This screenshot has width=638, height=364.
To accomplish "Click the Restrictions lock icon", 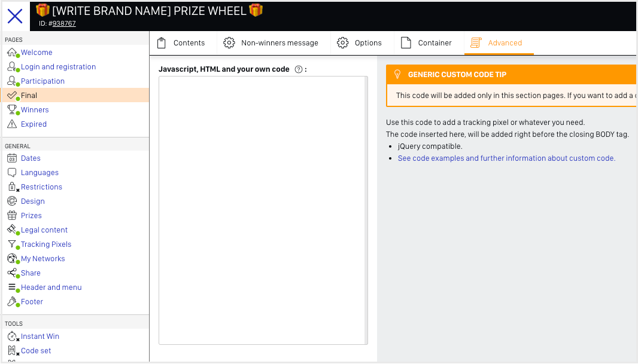I will click(x=12, y=186).
